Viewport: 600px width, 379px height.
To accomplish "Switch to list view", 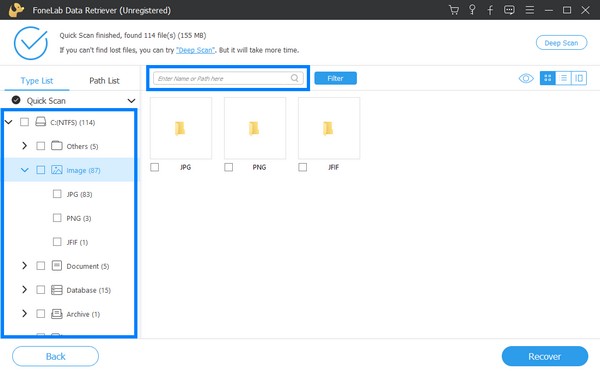I will pos(563,78).
